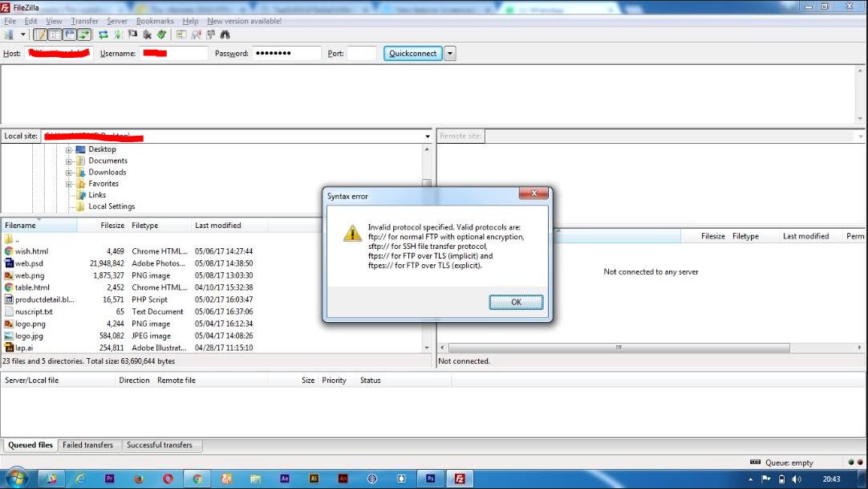Viewport: 868px width, 489px height.
Task: Open the Quickconnect history dropdown arrow
Action: (450, 54)
